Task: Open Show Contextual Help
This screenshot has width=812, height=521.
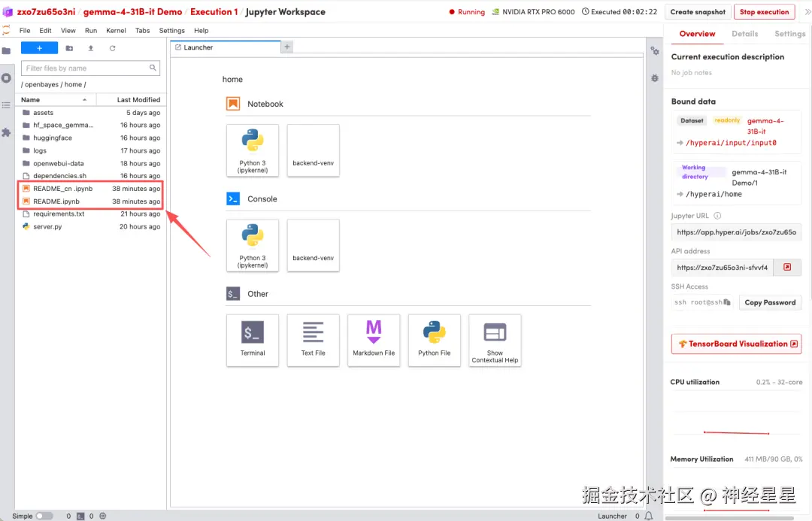Action: coord(495,341)
